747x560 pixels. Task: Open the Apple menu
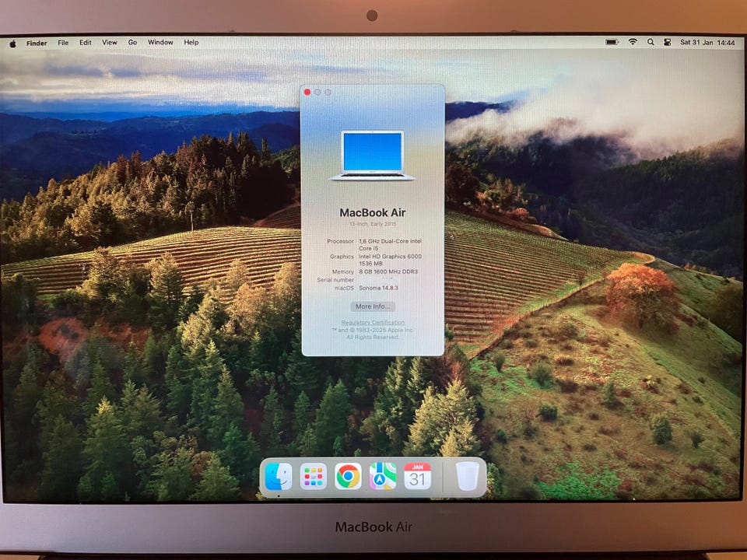point(13,44)
